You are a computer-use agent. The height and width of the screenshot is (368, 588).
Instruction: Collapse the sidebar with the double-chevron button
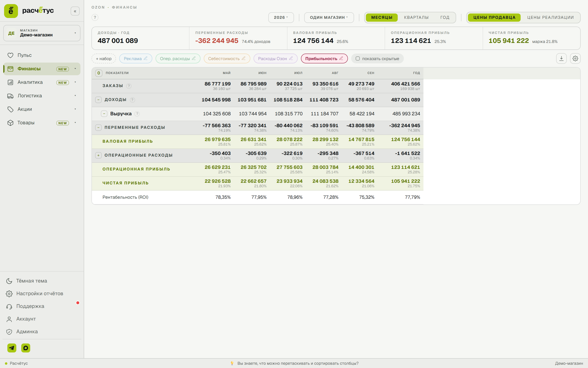(x=75, y=11)
